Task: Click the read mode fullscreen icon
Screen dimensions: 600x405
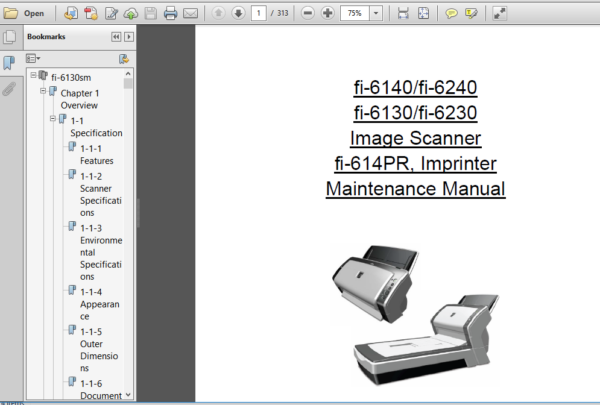Action: pyautogui.click(x=499, y=13)
